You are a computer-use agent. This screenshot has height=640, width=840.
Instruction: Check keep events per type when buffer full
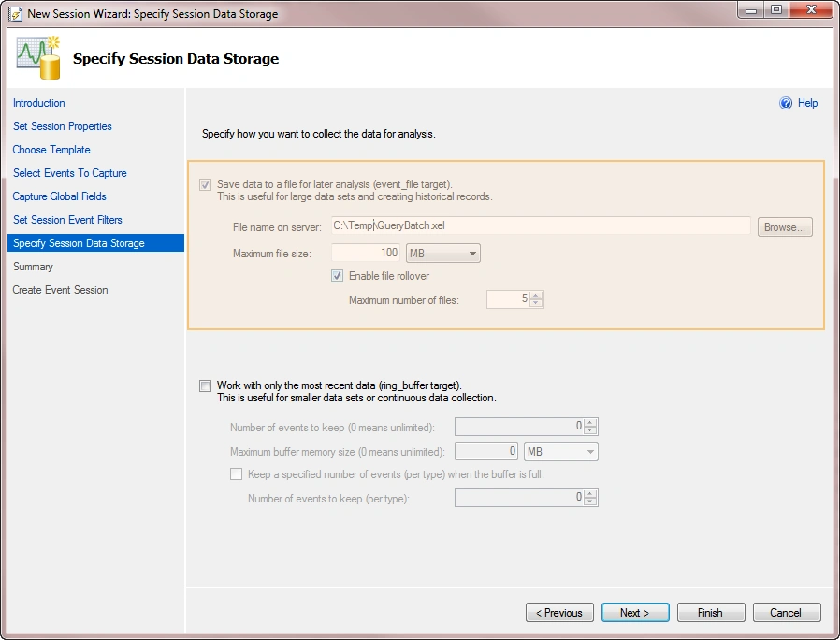237,474
